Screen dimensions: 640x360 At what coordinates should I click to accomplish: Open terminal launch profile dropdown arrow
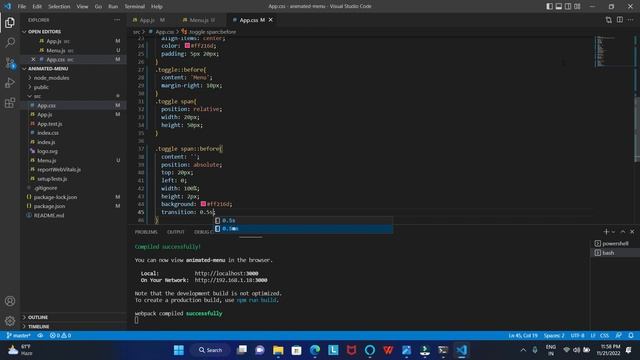coord(613,231)
